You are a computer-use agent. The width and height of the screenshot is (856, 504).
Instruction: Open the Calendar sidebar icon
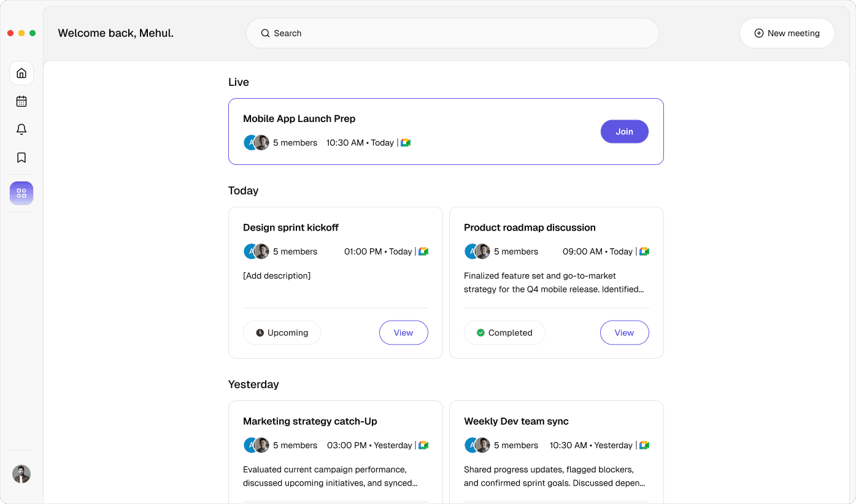click(21, 101)
